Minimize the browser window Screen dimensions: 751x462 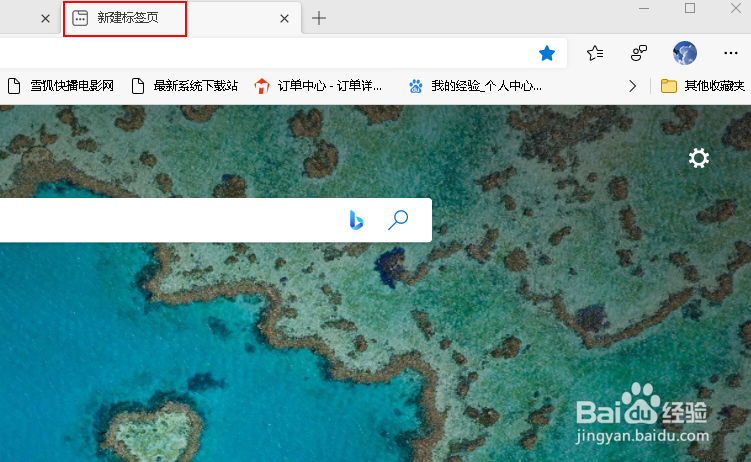[644, 9]
